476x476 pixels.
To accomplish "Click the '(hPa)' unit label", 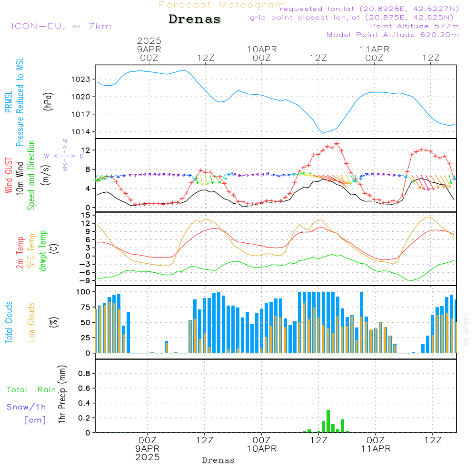I will point(48,101).
